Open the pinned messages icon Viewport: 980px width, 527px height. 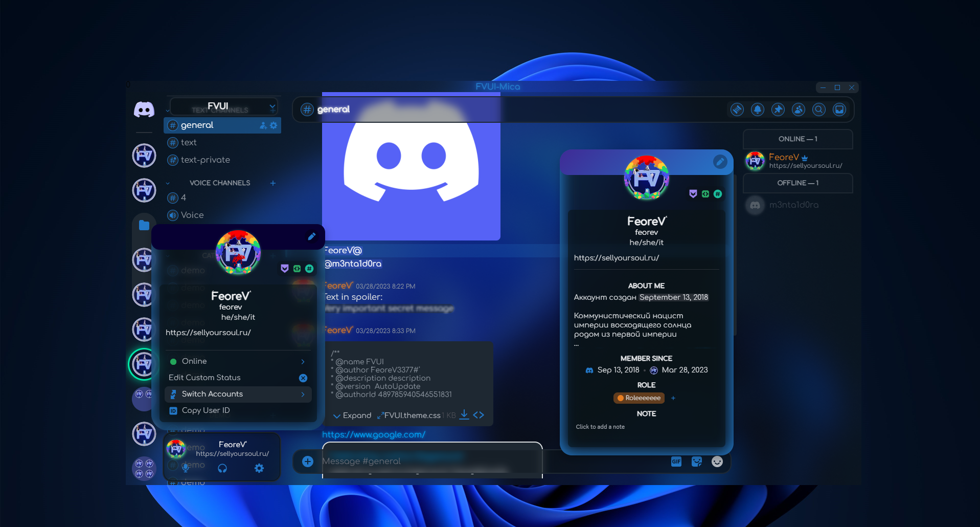(x=778, y=109)
